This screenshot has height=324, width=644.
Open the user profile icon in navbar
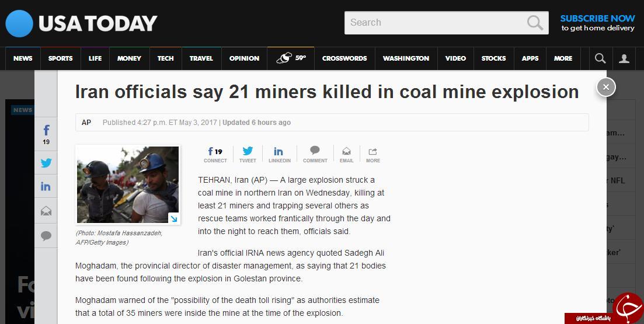point(624,58)
